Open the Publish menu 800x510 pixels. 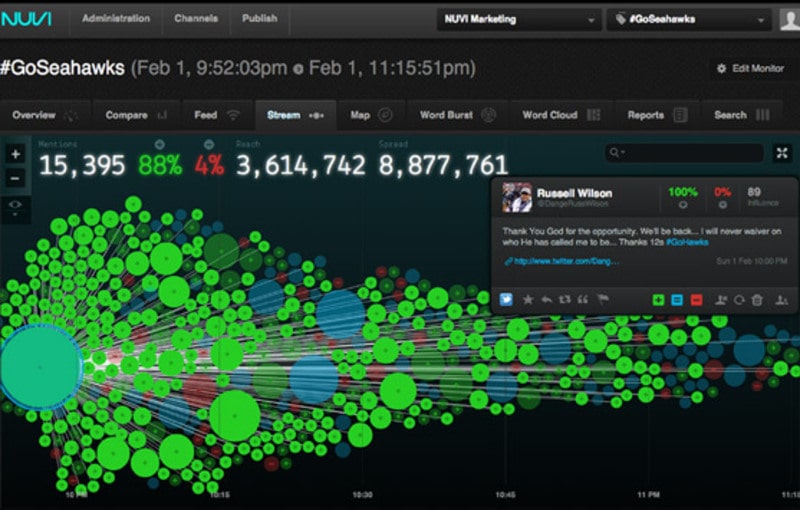point(260,18)
